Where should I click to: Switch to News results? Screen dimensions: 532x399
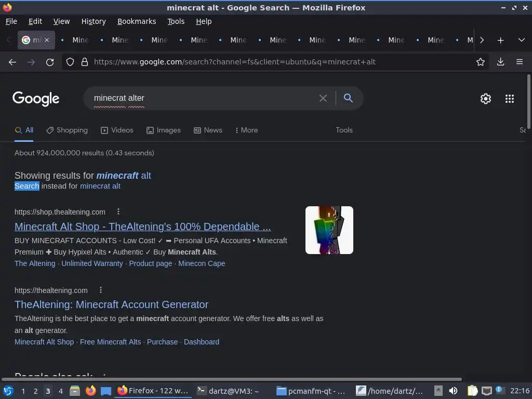(208, 130)
